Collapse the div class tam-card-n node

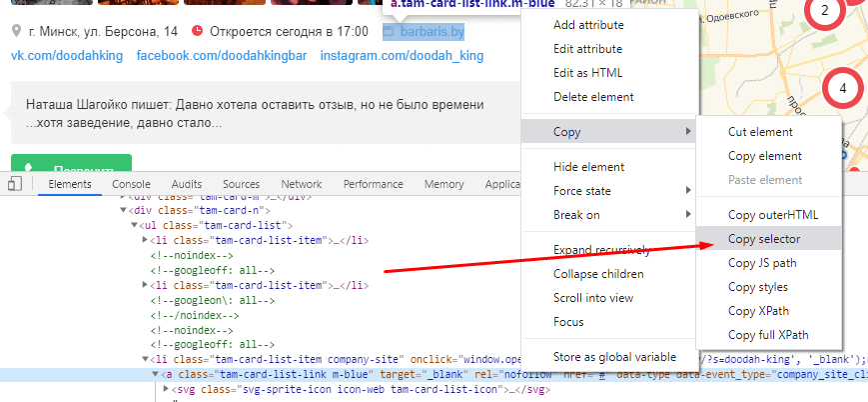123,211
